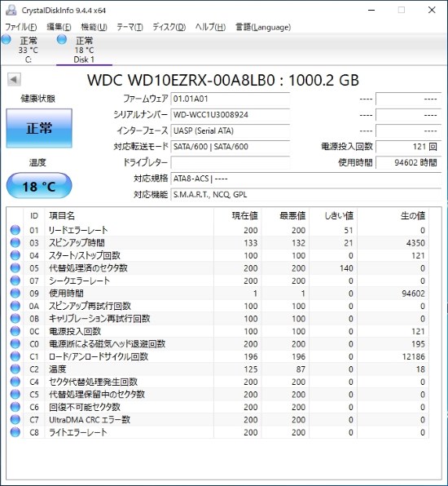Select the Disk 1 tab at 18 °C

coord(84,50)
